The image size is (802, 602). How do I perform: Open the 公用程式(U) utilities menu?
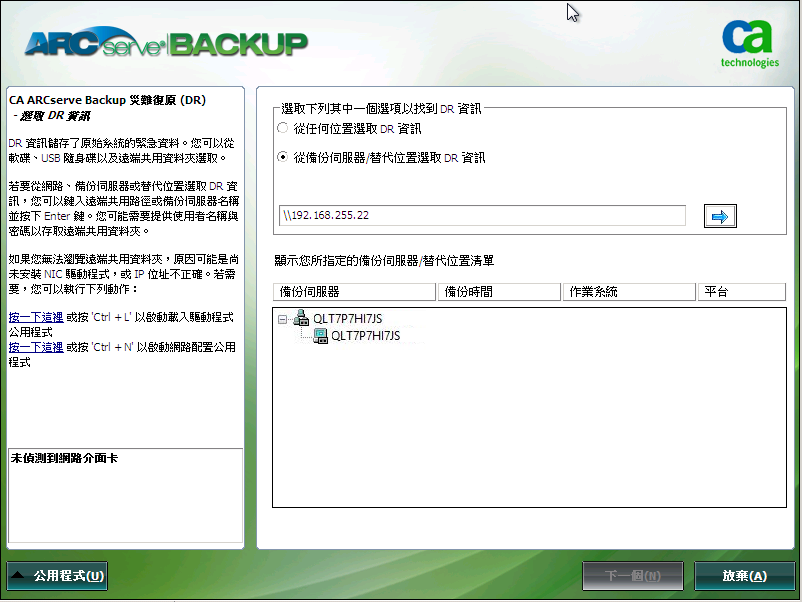click(x=57, y=576)
